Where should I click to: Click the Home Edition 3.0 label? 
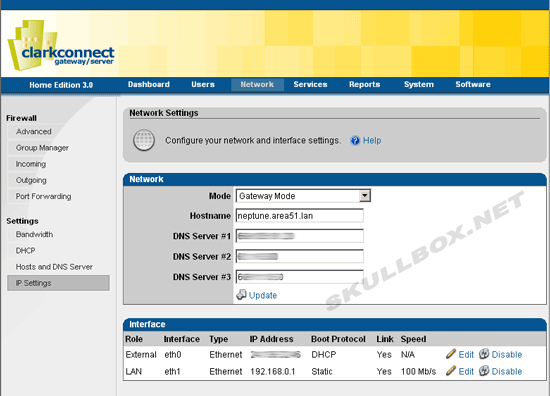tap(61, 85)
